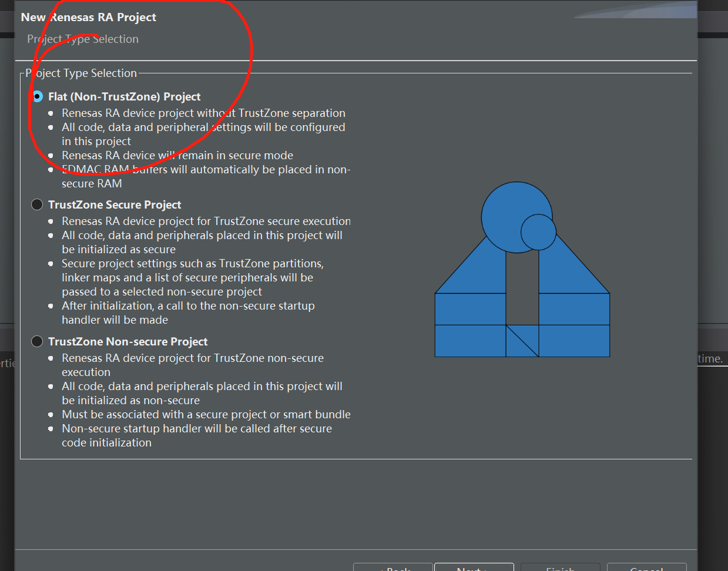The image size is (728, 571).
Task: Click the "New Renesas RA Project" dialog title
Action: tap(89, 17)
